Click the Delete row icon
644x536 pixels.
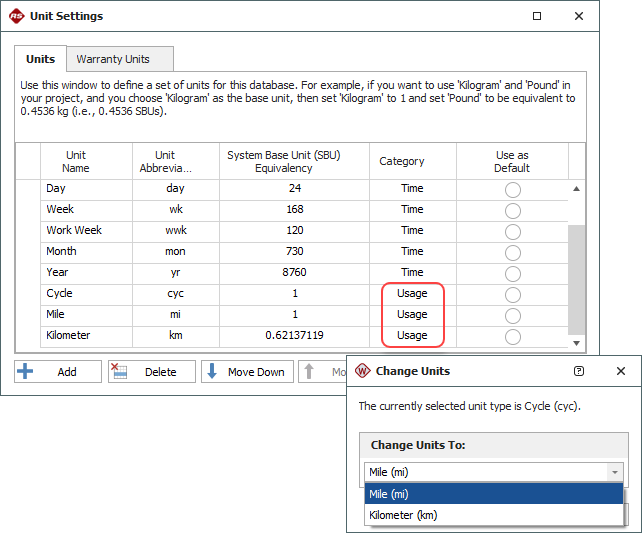(121, 372)
